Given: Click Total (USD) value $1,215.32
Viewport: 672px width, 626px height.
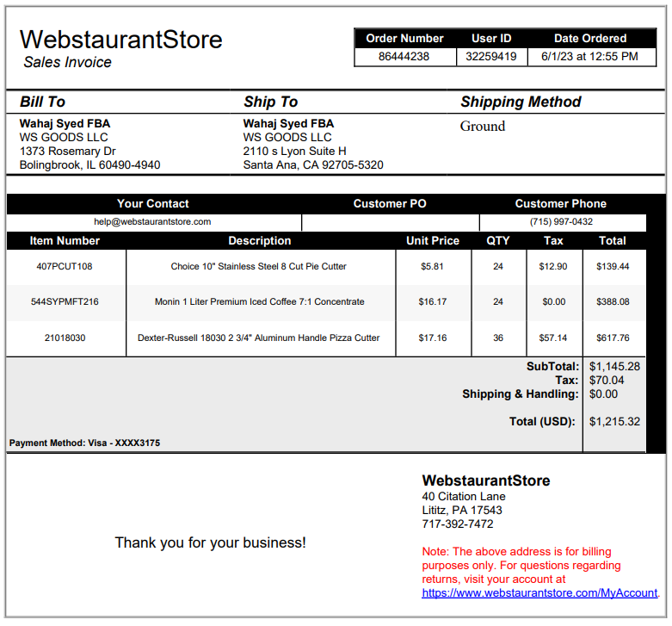Looking at the screenshot, I should (614, 421).
